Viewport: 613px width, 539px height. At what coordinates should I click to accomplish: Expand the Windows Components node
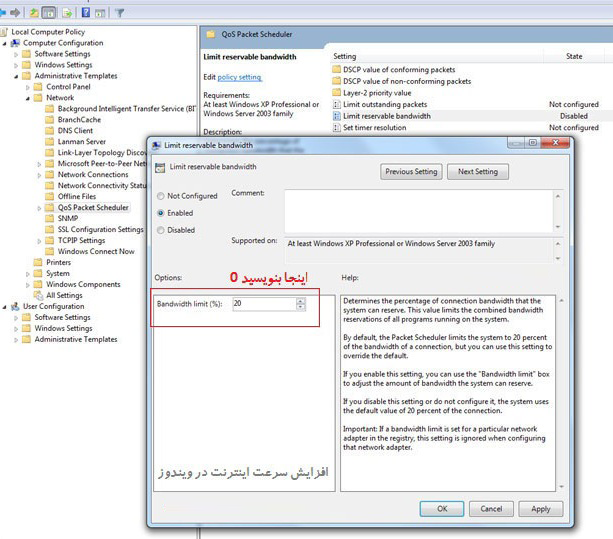28,285
